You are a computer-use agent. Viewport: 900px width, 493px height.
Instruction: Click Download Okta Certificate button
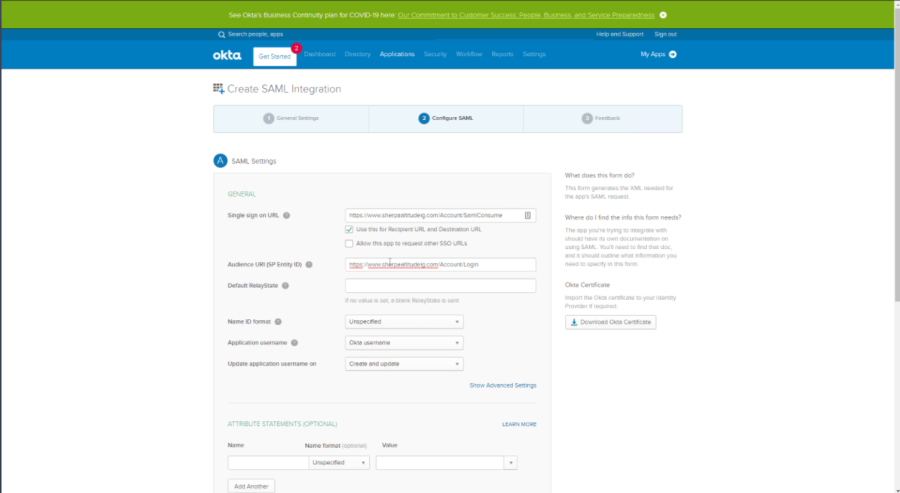[x=611, y=322]
